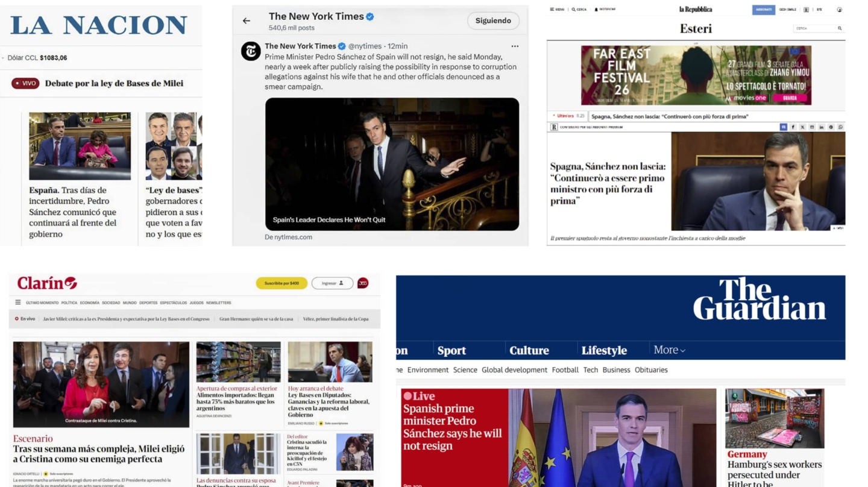The width and height of the screenshot is (868, 487).
Task: Click the Spain's Leader Declares He Won't Quit card
Action: tap(392, 164)
